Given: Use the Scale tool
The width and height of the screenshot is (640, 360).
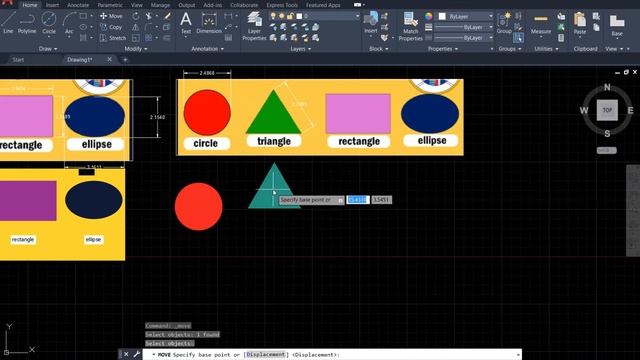Looking at the screenshot, I should tap(136, 38).
